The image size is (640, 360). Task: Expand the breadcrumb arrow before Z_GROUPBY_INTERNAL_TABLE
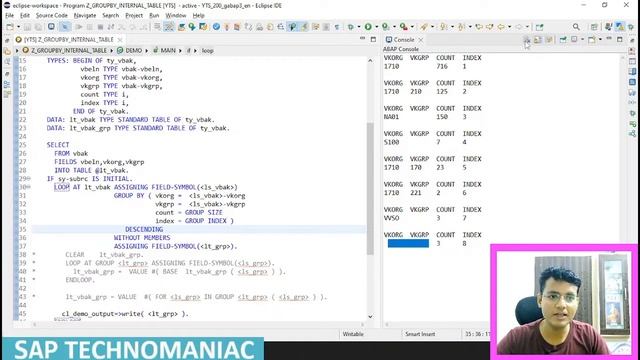(x=17, y=51)
